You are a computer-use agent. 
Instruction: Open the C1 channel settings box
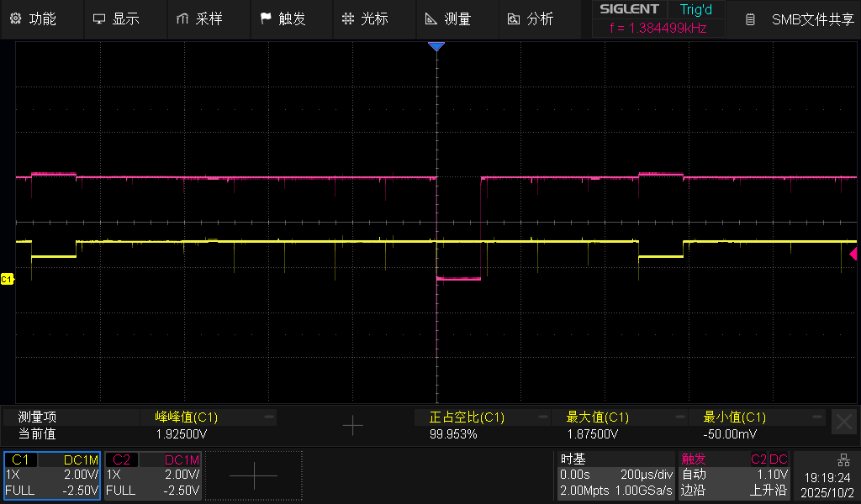tap(52, 475)
